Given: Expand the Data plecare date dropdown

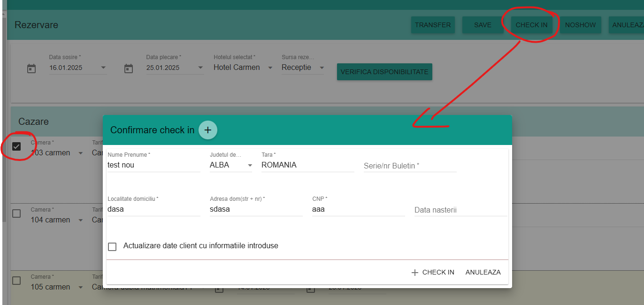Looking at the screenshot, I should (200, 68).
